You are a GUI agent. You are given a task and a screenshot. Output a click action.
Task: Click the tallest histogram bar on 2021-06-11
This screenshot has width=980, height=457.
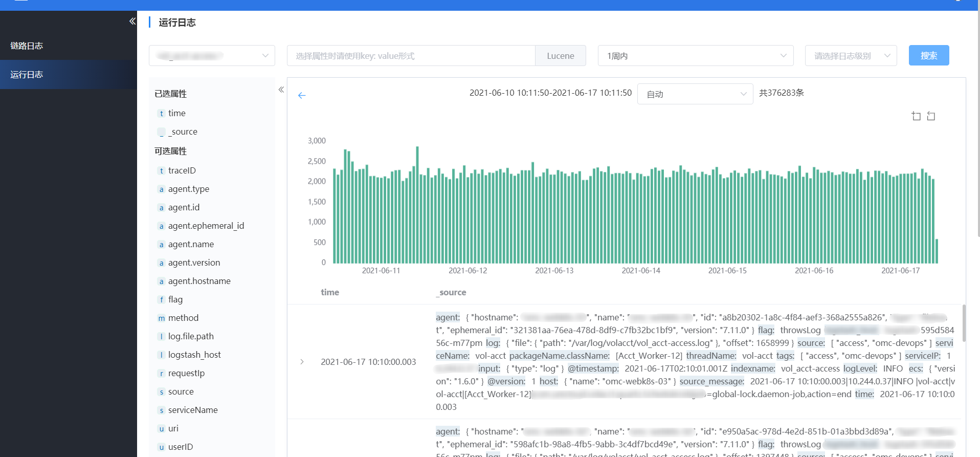pyautogui.click(x=417, y=205)
